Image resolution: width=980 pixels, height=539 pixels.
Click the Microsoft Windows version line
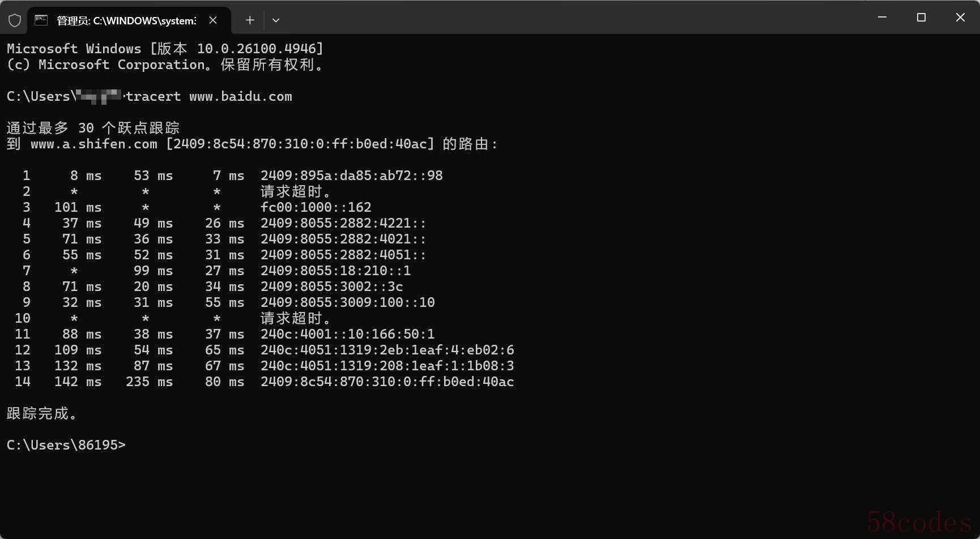point(165,49)
